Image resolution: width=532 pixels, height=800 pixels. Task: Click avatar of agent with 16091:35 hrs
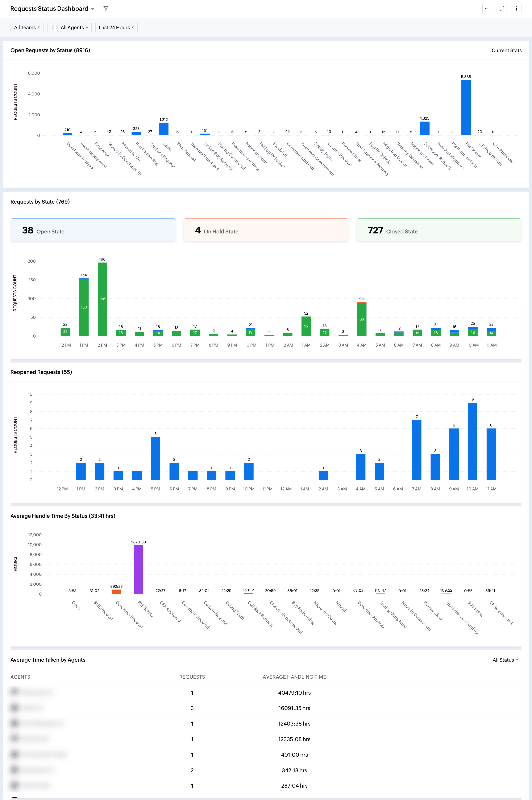click(x=14, y=708)
